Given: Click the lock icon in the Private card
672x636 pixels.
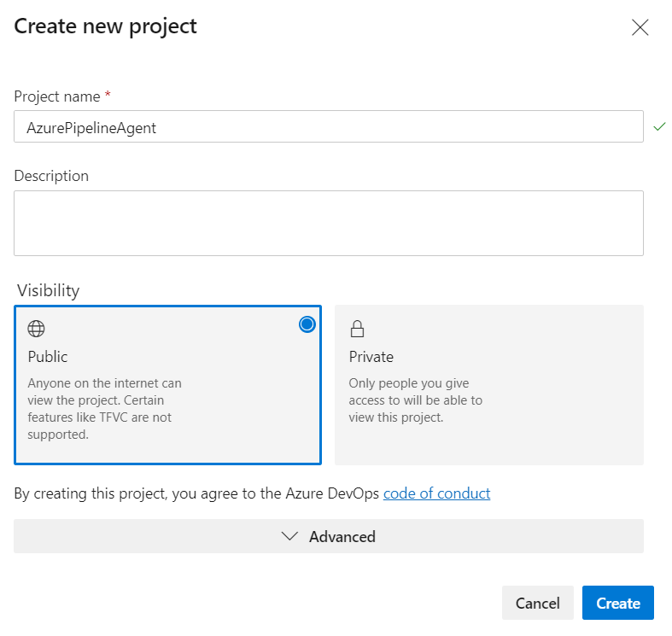Looking at the screenshot, I should (x=357, y=329).
